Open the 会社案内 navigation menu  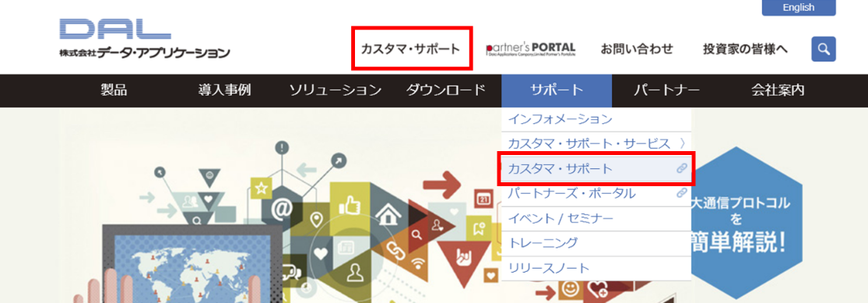778,90
